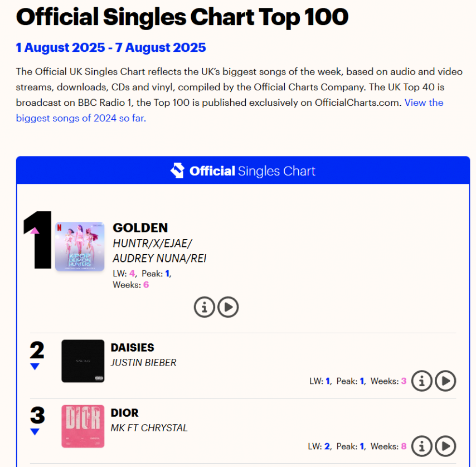Open info icon for Dior
This screenshot has width=476, height=467.
422,446
